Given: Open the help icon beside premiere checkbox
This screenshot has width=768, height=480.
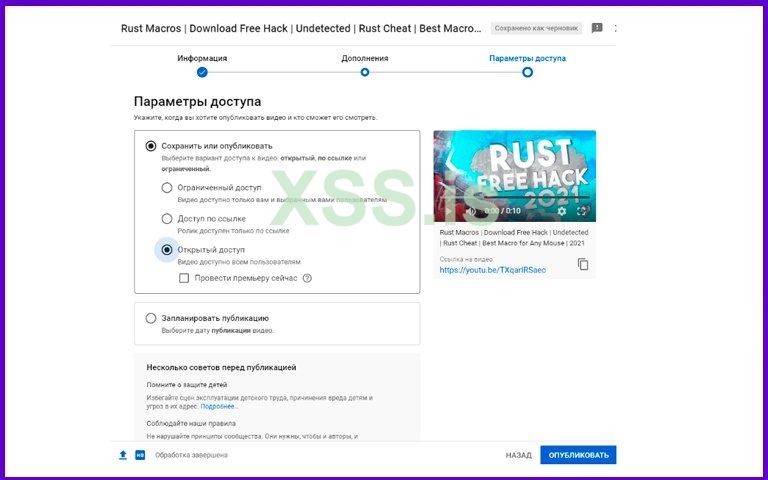Looking at the screenshot, I should 307,278.
